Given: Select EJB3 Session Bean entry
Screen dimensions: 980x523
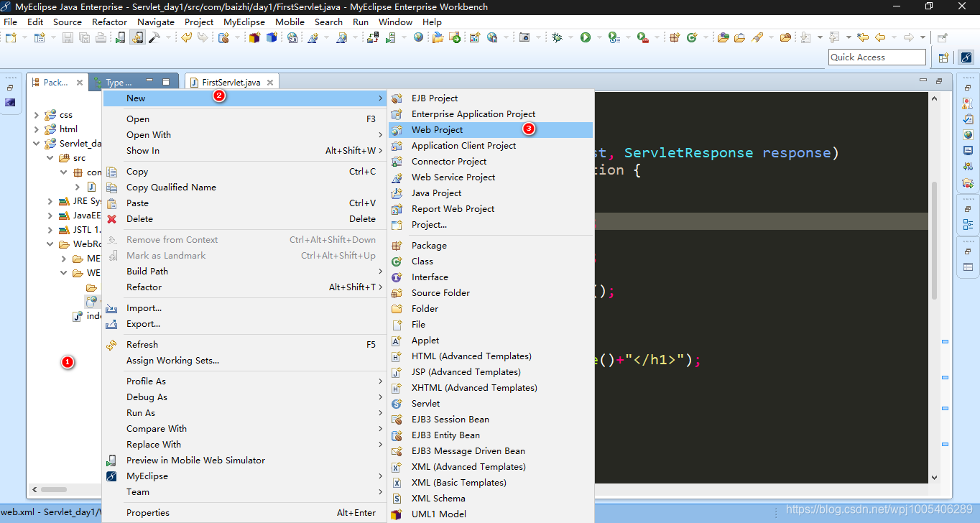Looking at the screenshot, I should [x=491, y=420].
